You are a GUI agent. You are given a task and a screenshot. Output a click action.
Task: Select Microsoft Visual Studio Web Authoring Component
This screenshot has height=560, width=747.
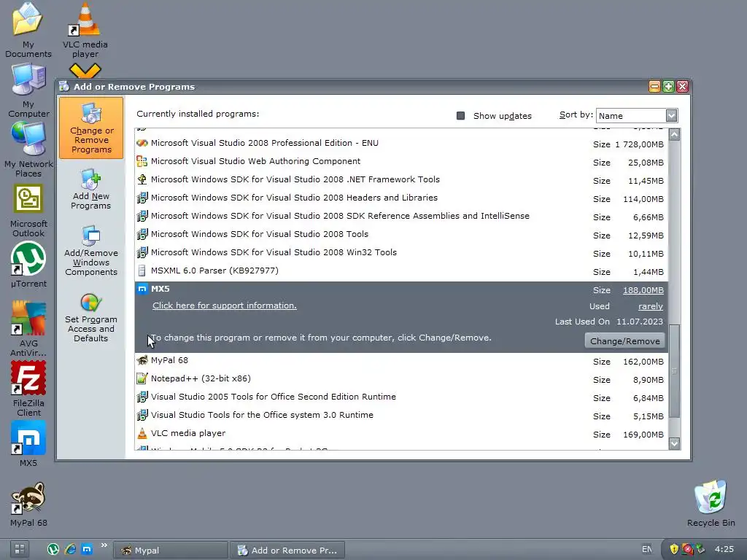[401, 161]
